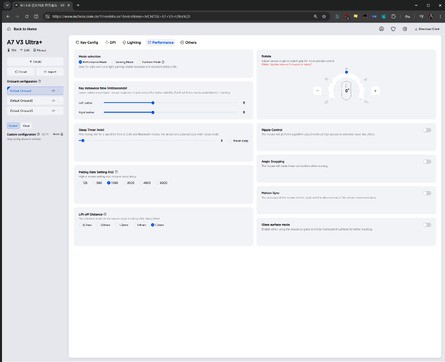445x362 pixels.
Task: Select the second configuration filter tab
Action: point(26,126)
